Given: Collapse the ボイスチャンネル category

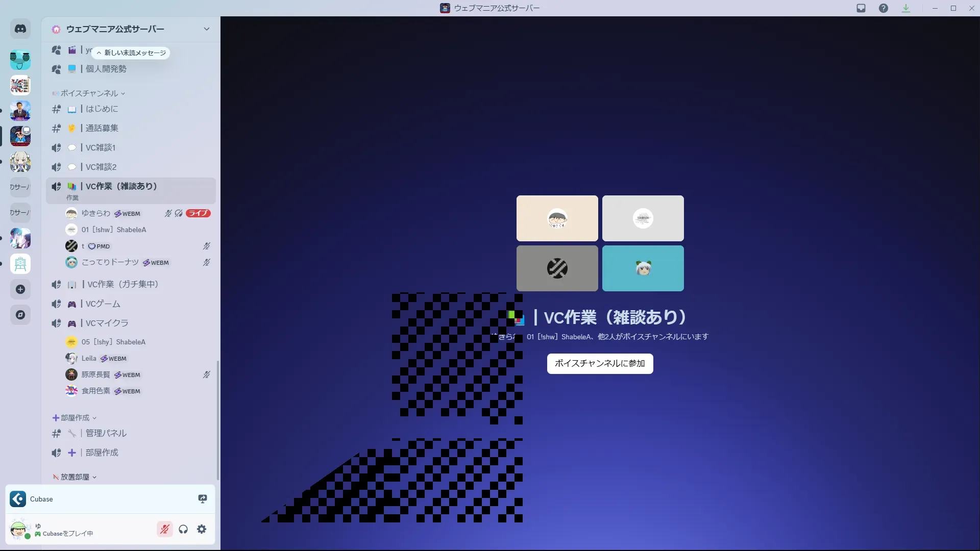Looking at the screenshot, I should (x=89, y=93).
